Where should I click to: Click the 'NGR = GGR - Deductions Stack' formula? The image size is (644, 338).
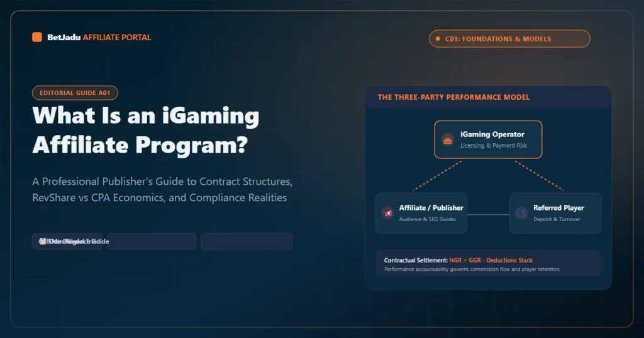click(x=491, y=260)
